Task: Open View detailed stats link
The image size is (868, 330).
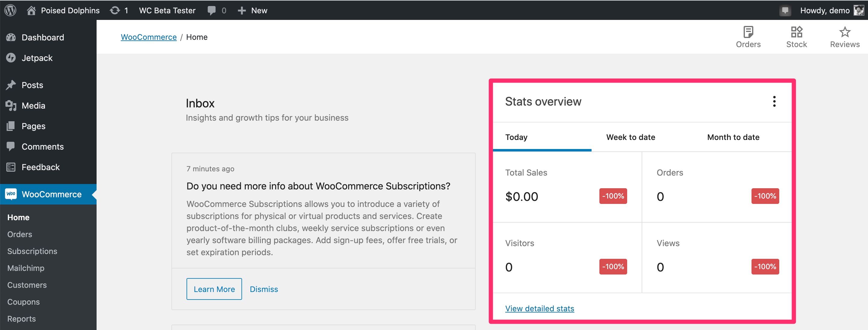Action: click(539, 308)
